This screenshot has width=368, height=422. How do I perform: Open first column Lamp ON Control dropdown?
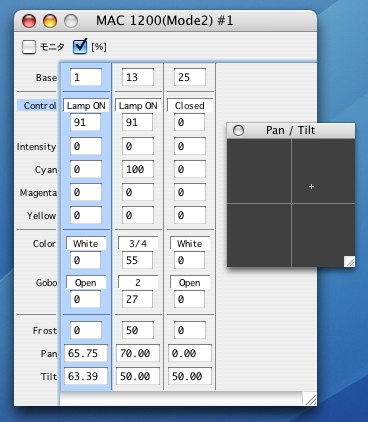(86, 105)
